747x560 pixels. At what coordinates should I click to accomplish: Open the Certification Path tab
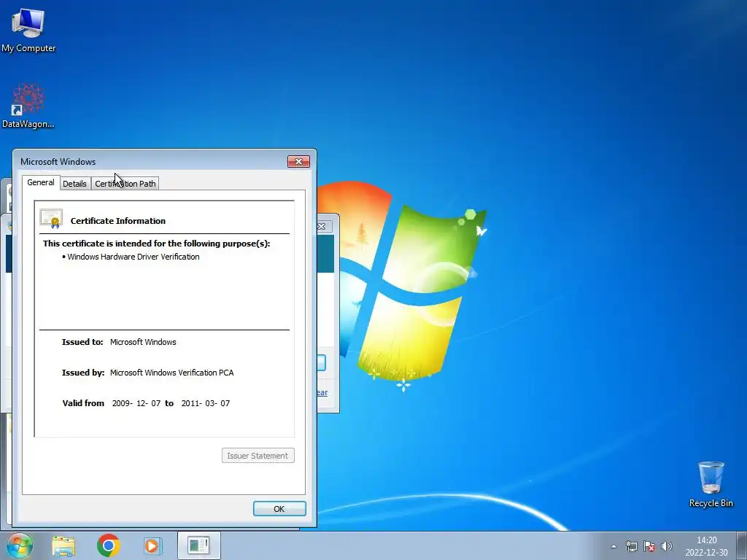125,184
